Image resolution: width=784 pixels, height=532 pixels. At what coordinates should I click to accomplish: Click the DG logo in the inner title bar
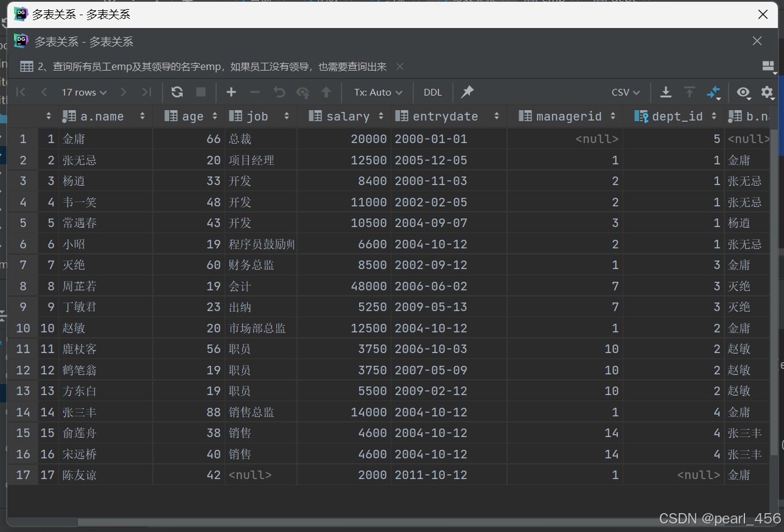[x=21, y=41]
